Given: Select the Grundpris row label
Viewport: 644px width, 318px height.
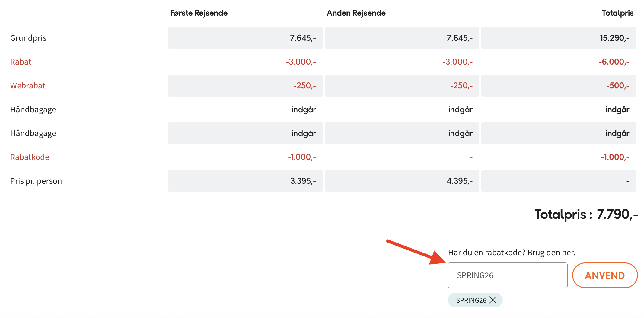Looking at the screenshot, I should [x=28, y=38].
